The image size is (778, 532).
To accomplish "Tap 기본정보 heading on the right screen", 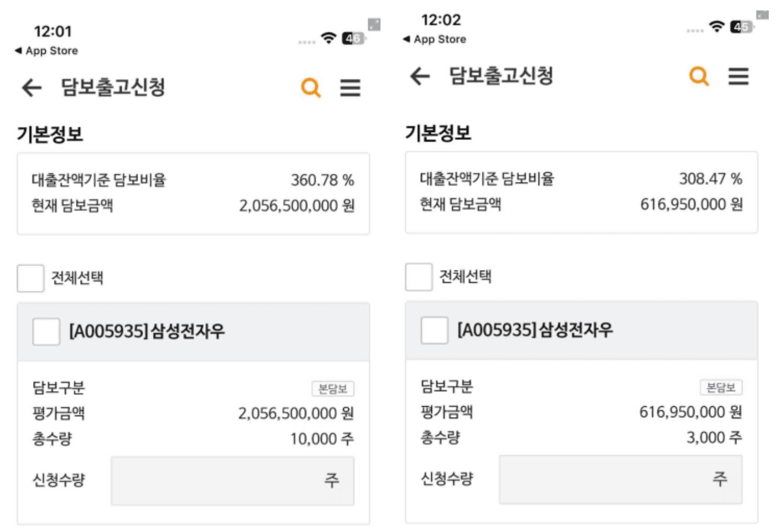I will click(438, 133).
